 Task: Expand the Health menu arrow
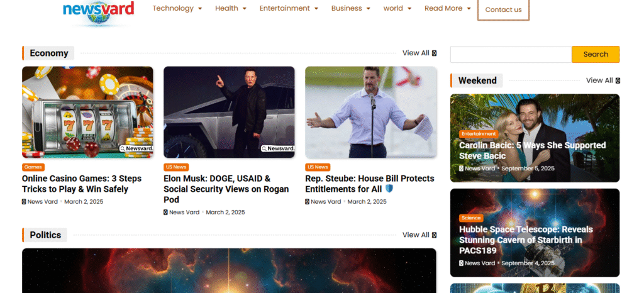coord(245,9)
